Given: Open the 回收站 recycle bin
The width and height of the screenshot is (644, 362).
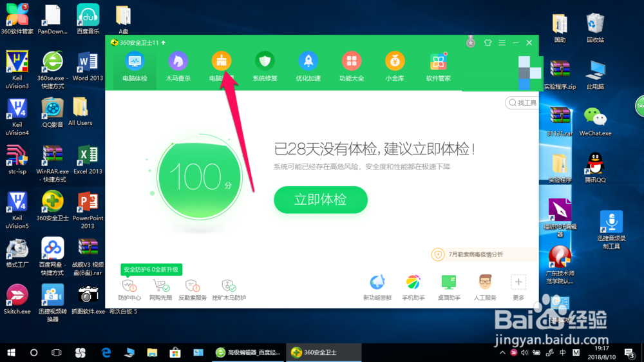Looking at the screenshot, I should tap(595, 28).
